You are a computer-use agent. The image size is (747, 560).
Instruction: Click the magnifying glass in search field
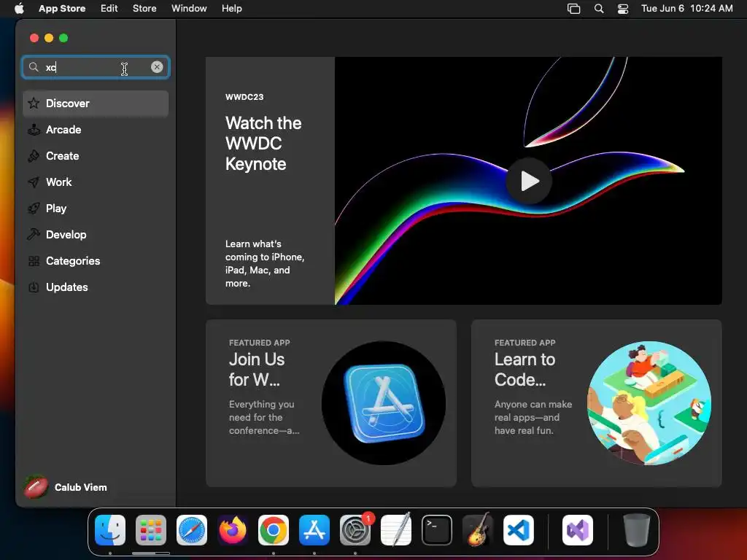pos(34,67)
